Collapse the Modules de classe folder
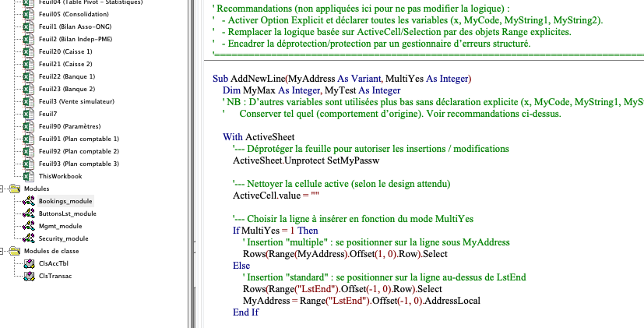The width and height of the screenshot is (644, 328). (4, 251)
